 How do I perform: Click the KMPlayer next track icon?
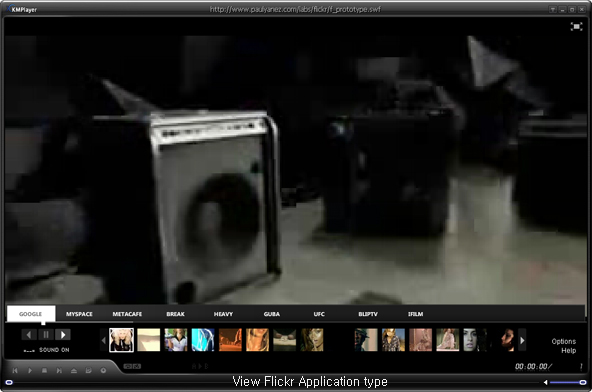[59, 370]
